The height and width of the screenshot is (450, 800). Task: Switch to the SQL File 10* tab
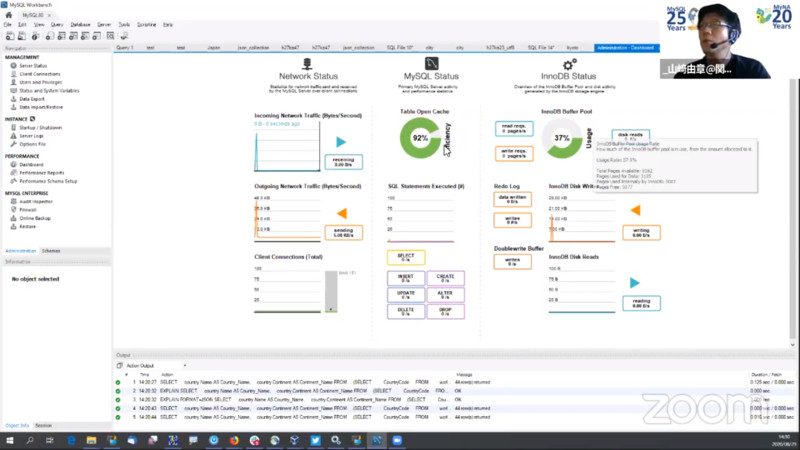click(400, 47)
